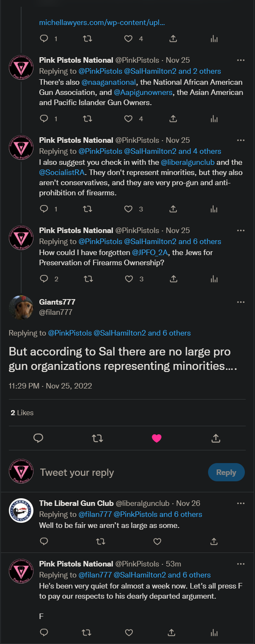Click the blue Reply button
This screenshot has height=644, width=255.
point(226,472)
